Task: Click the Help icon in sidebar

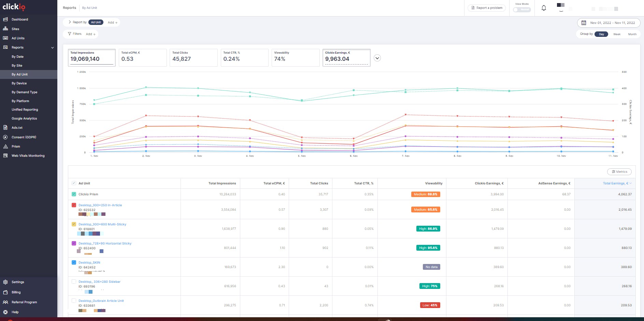Action: pos(5,312)
